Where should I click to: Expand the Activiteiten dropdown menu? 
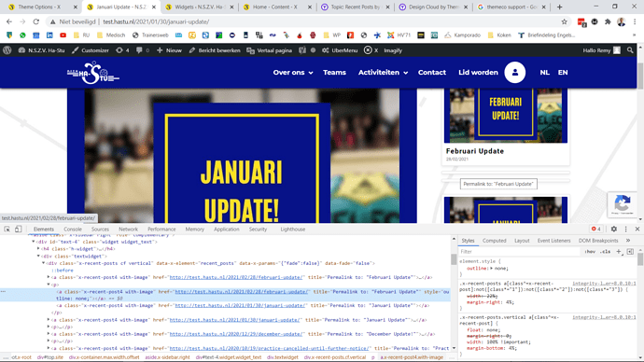383,72
